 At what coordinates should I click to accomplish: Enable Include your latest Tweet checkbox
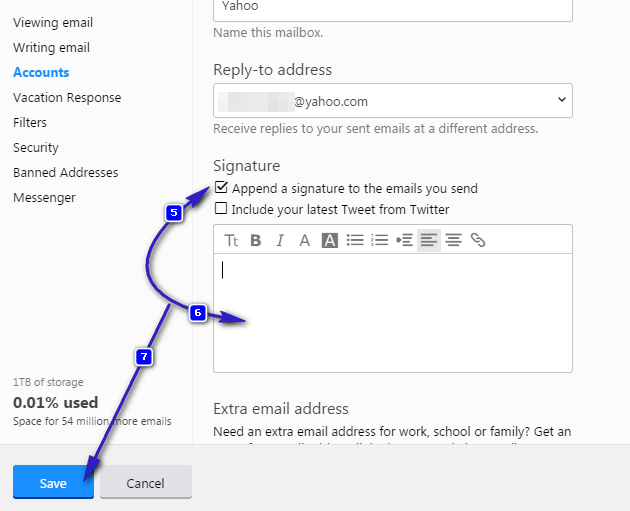(221, 208)
